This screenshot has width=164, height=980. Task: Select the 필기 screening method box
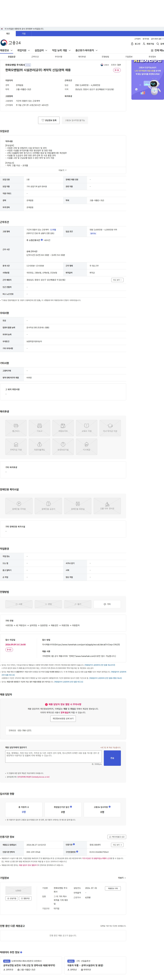click(x=78, y=604)
